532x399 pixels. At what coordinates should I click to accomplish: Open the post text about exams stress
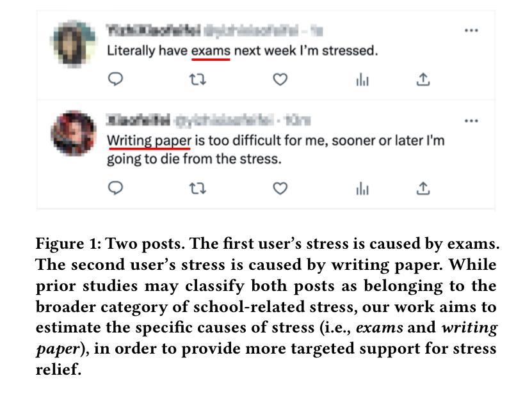[242, 51]
